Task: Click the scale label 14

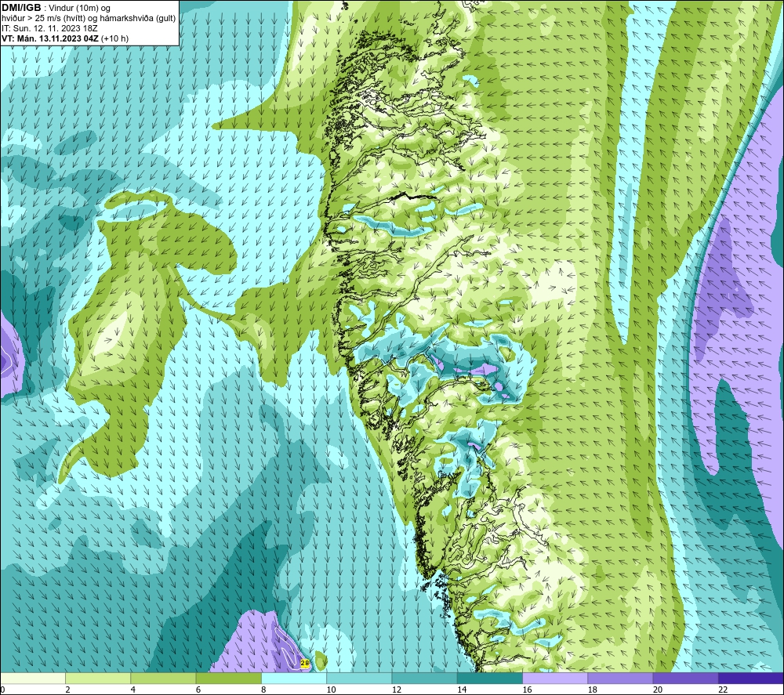Action: [x=462, y=690]
